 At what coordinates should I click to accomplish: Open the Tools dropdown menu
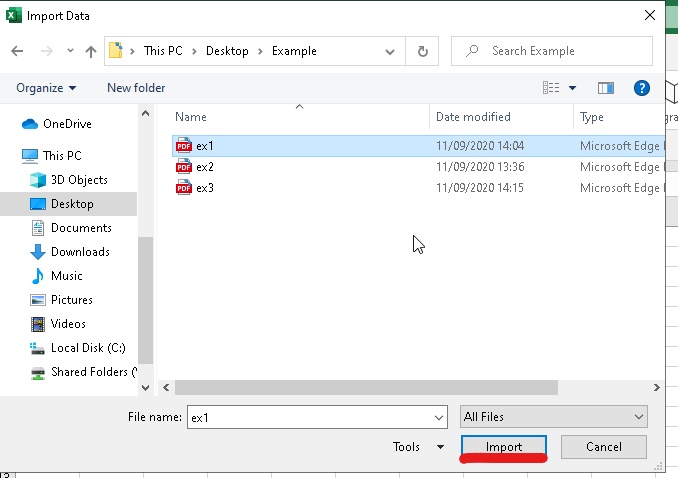418,447
